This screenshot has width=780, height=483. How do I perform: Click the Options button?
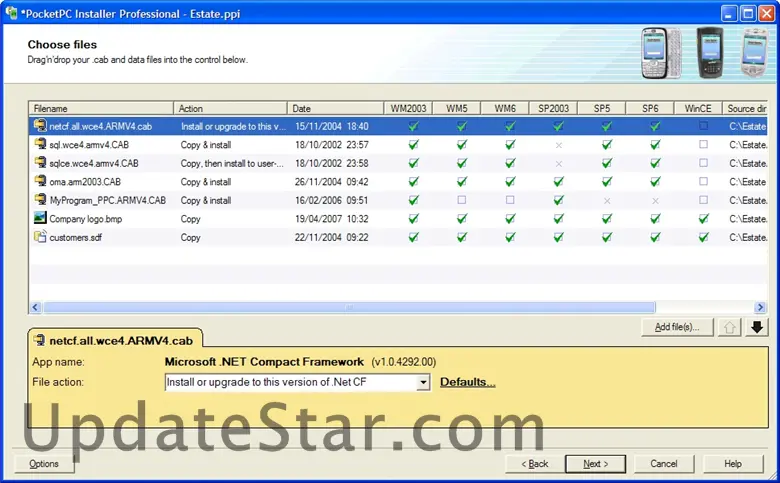[x=44, y=464]
